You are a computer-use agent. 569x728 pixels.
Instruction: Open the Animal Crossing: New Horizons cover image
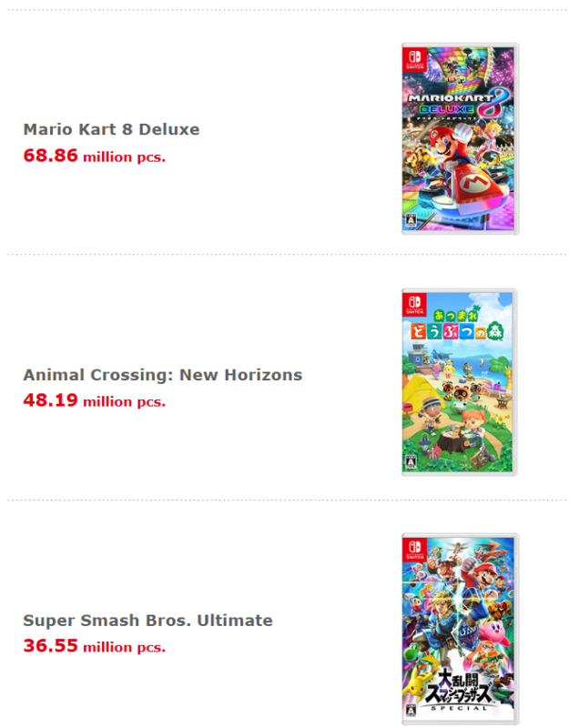(460, 382)
